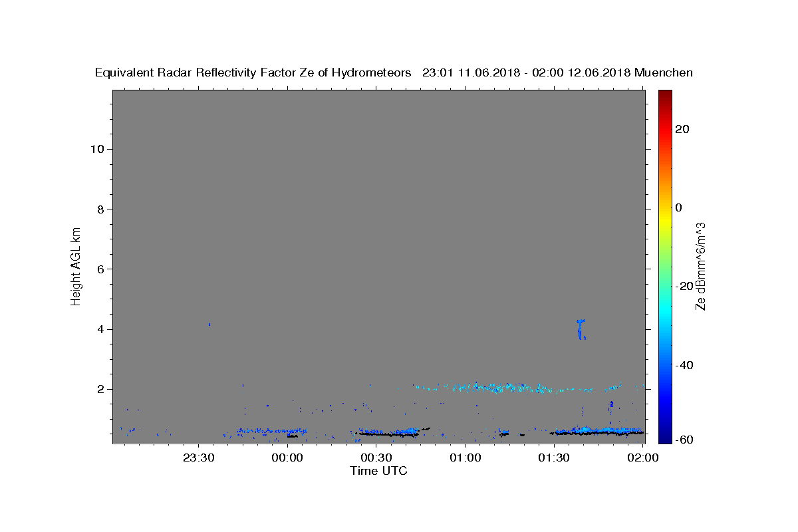Click the 'Ze dBmm^6/m^3' colorbar label
This screenshot has height=532, width=798.
700,266
